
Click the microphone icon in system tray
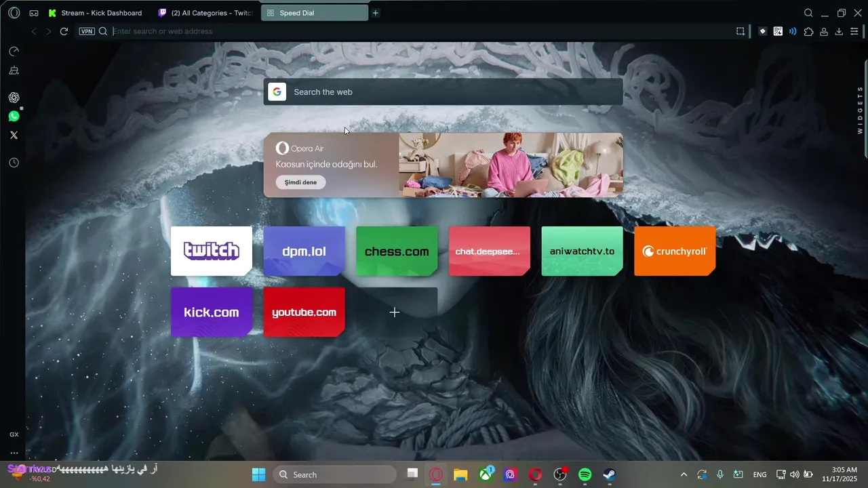click(x=720, y=474)
